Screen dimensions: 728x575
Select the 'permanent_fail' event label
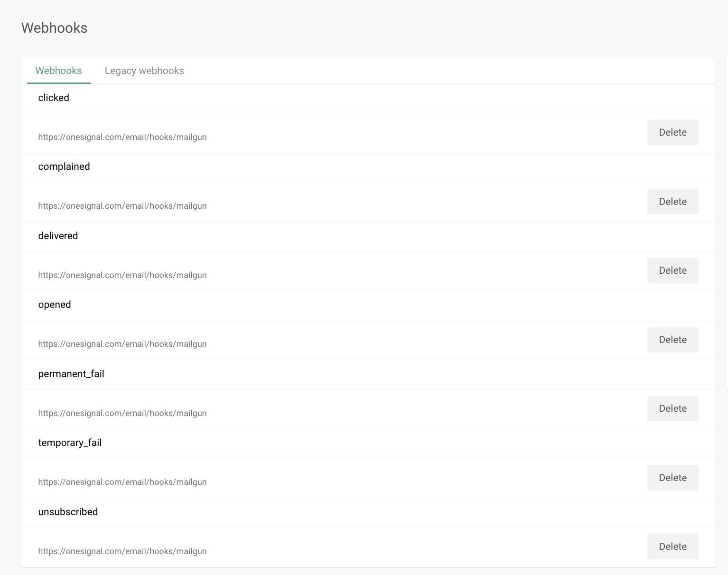71,374
